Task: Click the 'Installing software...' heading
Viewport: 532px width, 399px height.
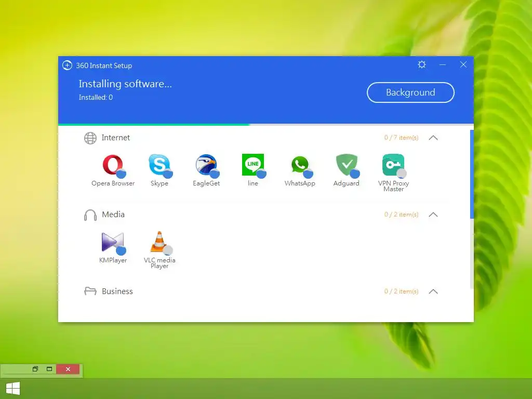Action: pyautogui.click(x=125, y=84)
